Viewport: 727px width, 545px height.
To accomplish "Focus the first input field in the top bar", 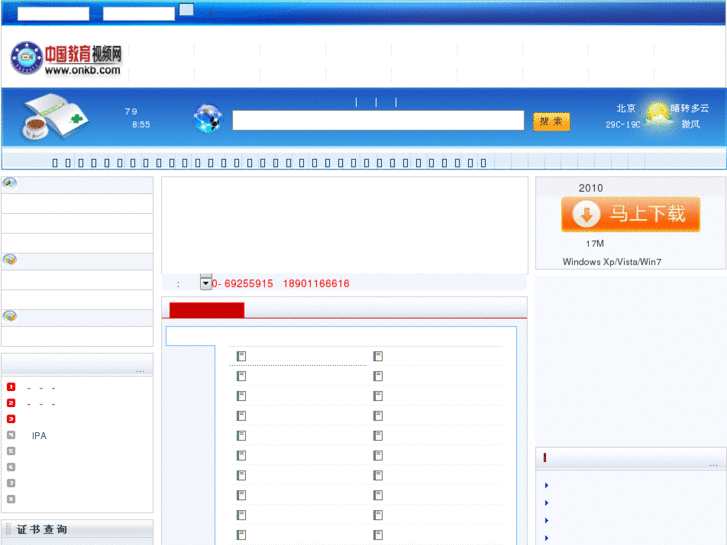I will tap(53, 13).
